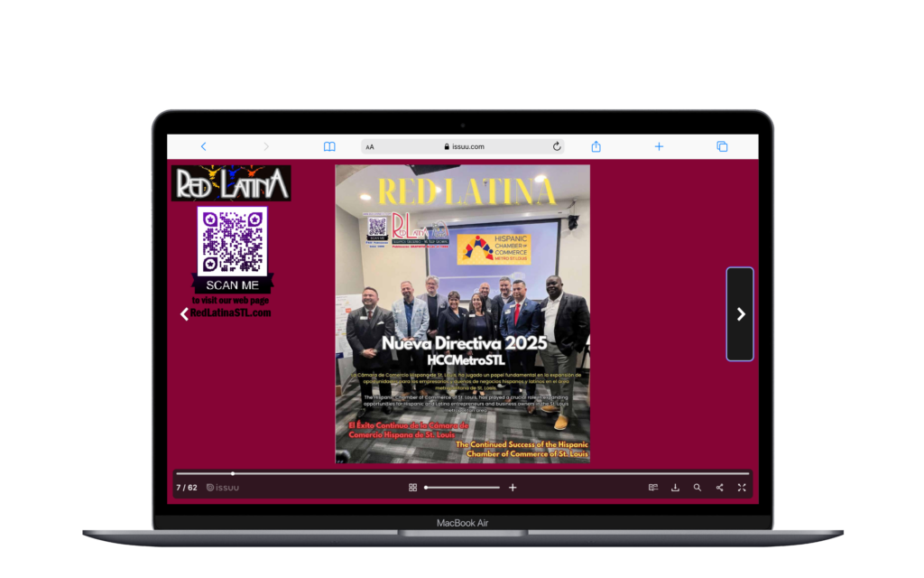Reload the page with refresh icon

tap(556, 146)
